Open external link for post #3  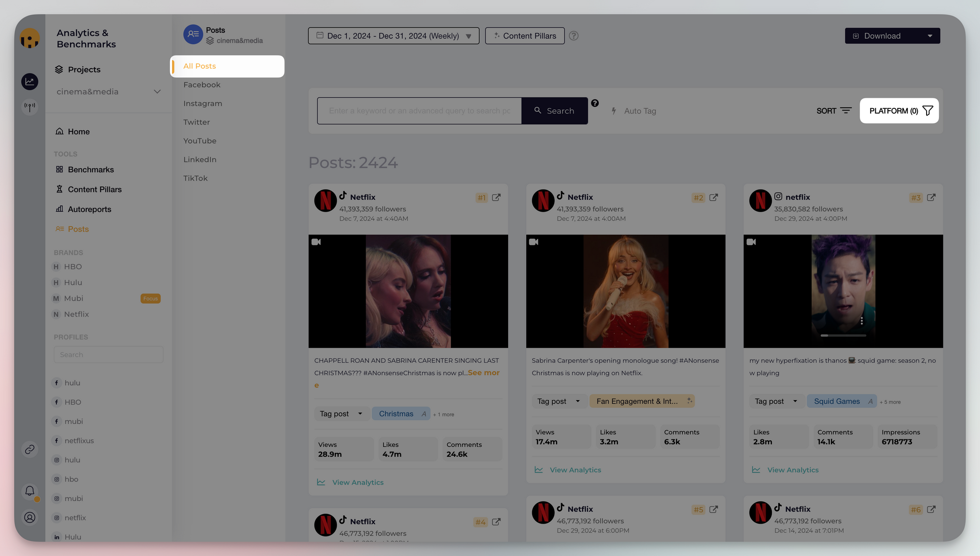pos(931,197)
